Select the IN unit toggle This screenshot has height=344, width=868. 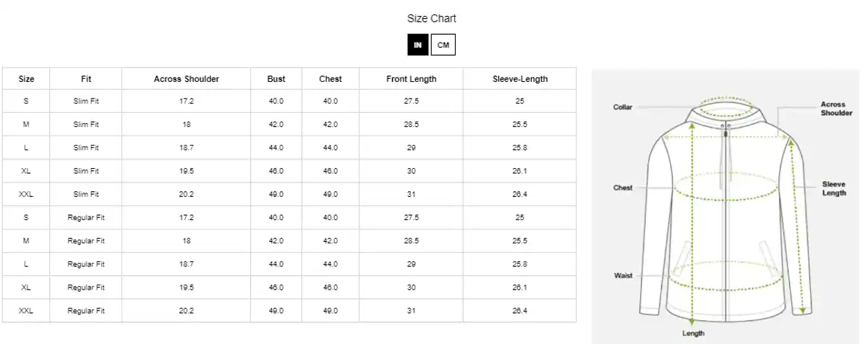[x=417, y=45]
